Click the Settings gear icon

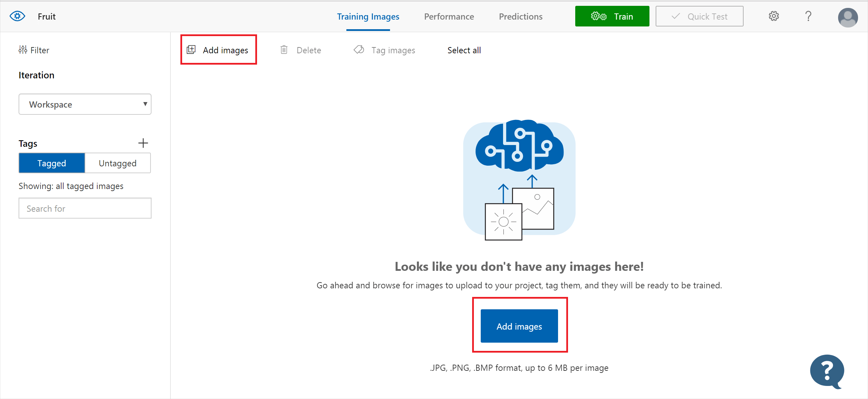pyautogui.click(x=774, y=16)
